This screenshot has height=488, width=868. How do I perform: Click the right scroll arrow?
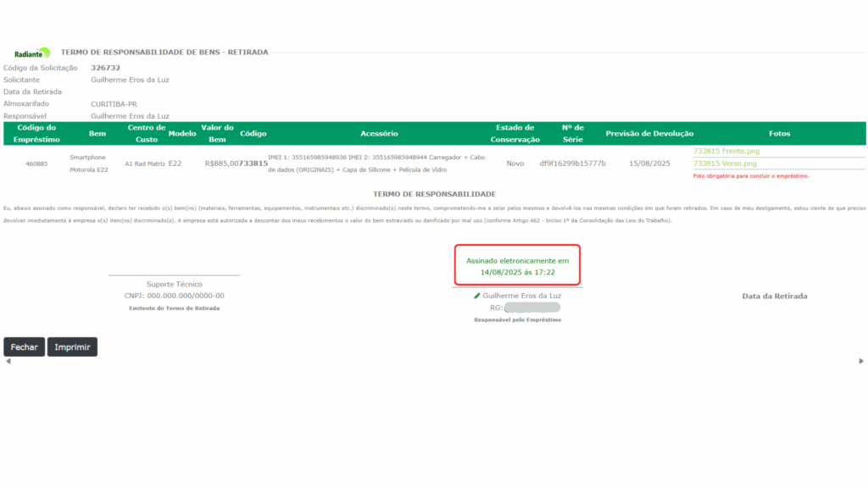tap(861, 361)
